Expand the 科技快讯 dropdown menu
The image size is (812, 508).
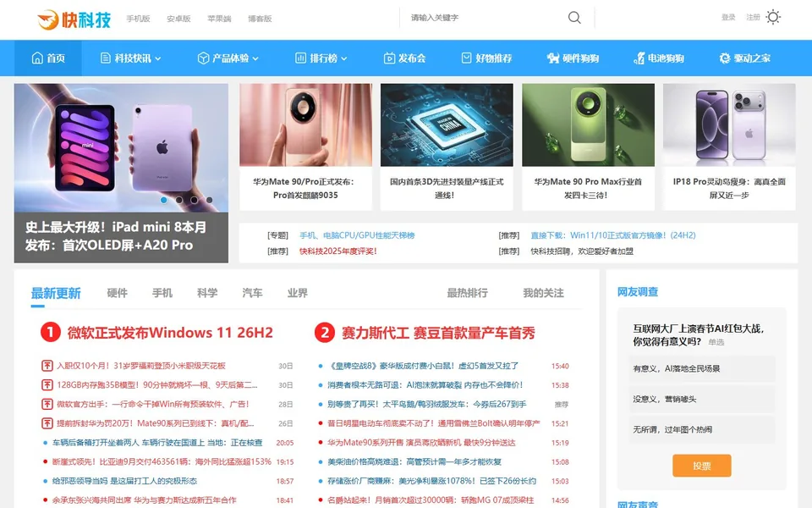130,58
